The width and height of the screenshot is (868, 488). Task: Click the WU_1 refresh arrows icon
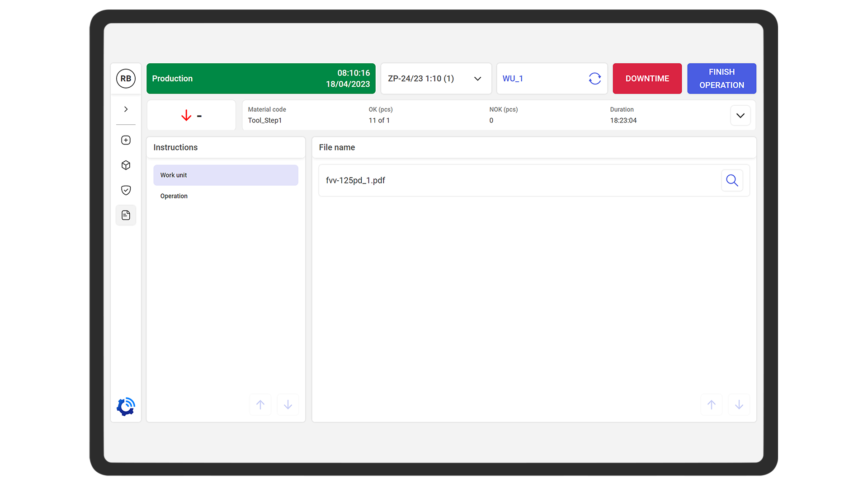(594, 79)
